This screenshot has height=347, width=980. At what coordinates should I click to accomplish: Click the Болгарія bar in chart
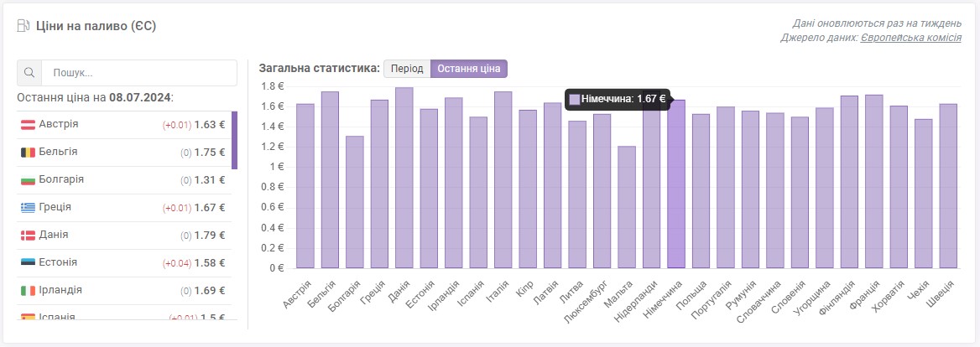coord(355,202)
